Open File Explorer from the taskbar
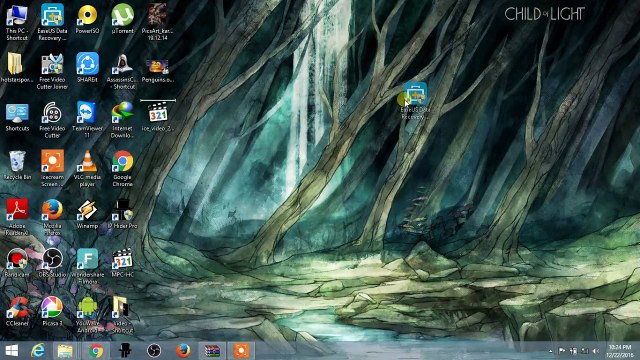Viewport: 640px width, 360px height. pyautogui.click(x=65, y=351)
